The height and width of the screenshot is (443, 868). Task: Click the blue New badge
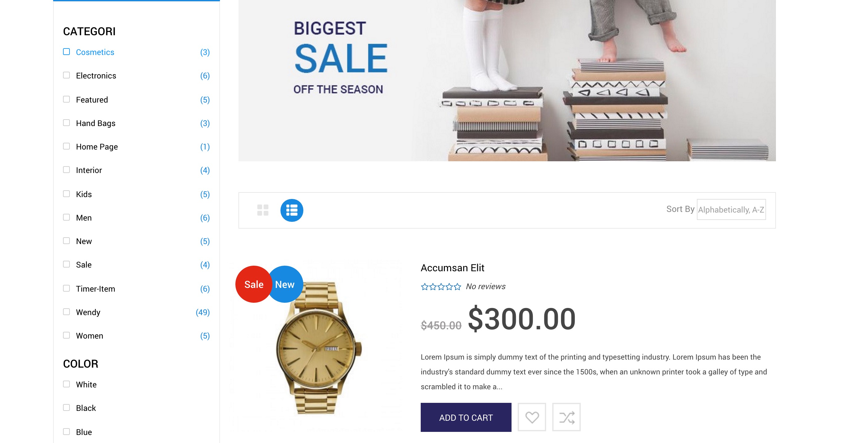click(285, 284)
